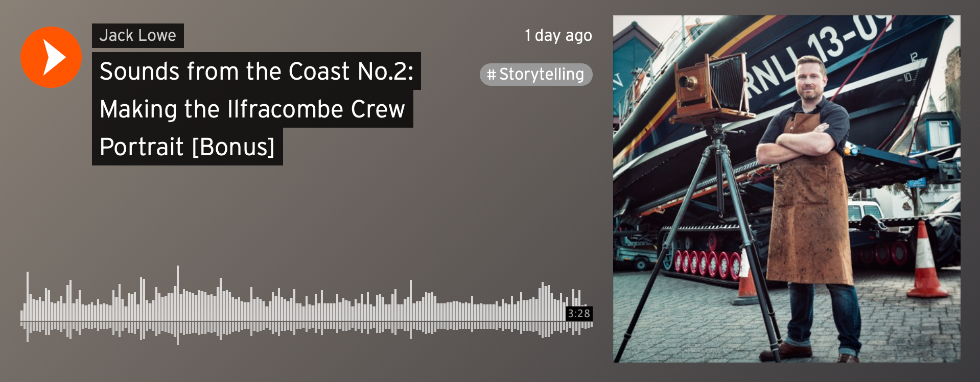Click the white arrow inside play button
The width and height of the screenshot is (980, 382).
coord(54,57)
